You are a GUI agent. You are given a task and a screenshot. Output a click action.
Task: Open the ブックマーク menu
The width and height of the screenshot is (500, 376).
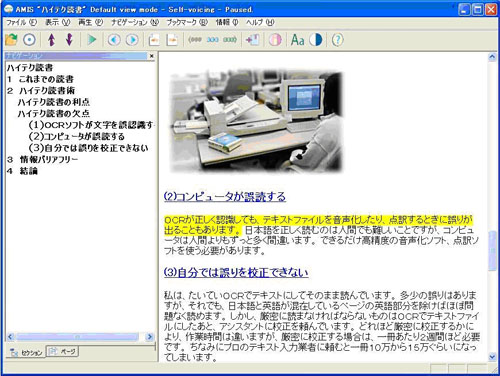pos(187,22)
